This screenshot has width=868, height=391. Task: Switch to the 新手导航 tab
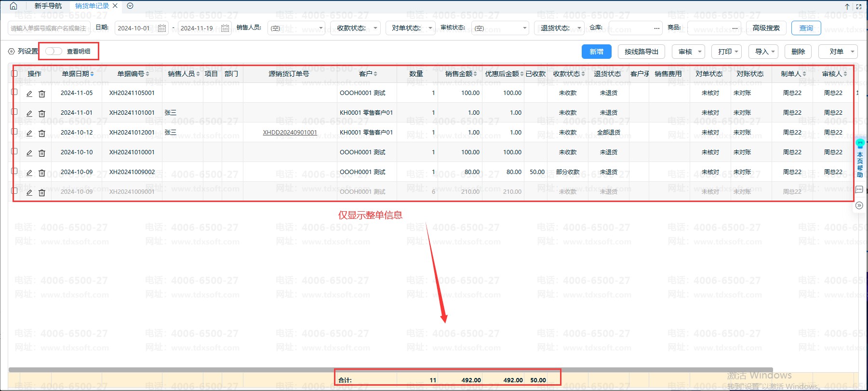(x=48, y=6)
